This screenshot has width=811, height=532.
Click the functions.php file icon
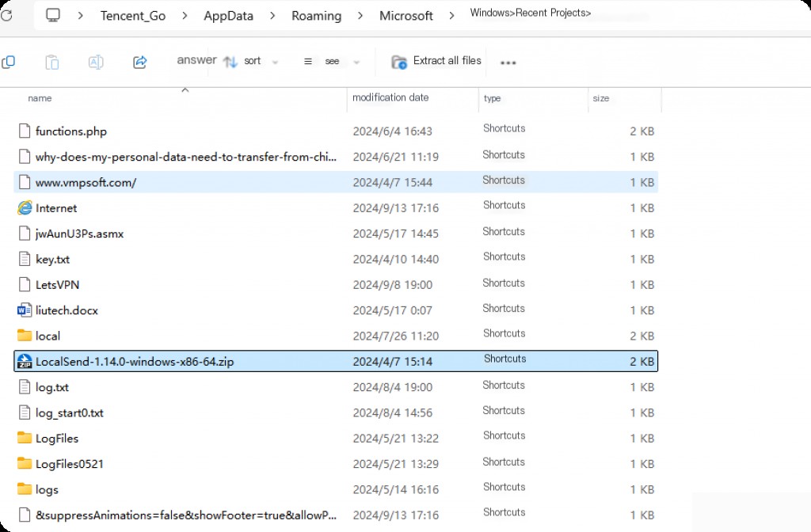(25, 131)
